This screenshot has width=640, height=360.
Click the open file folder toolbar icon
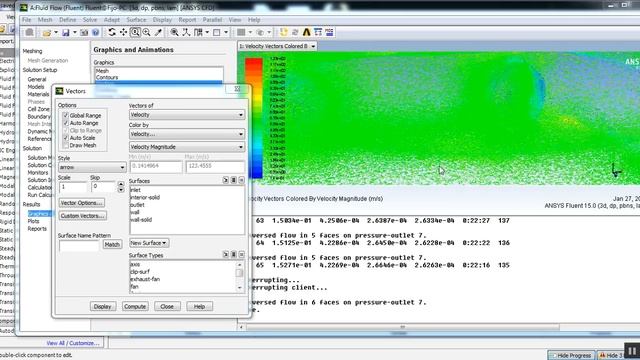[x=47, y=33]
